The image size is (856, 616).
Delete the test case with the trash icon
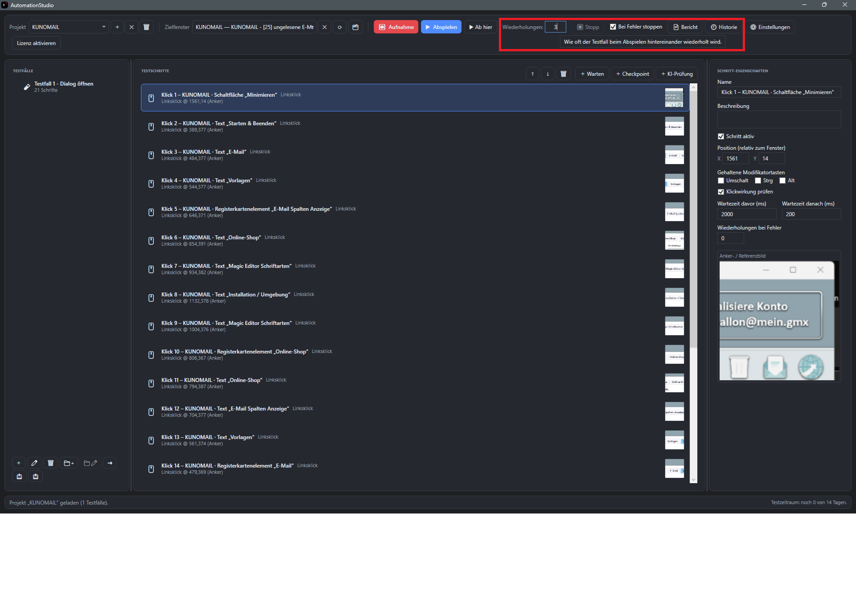pos(50,463)
